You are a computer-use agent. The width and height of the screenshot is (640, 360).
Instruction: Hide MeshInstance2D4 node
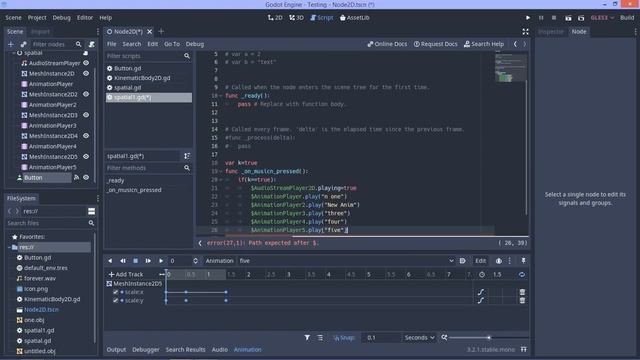pyautogui.click(x=86, y=136)
